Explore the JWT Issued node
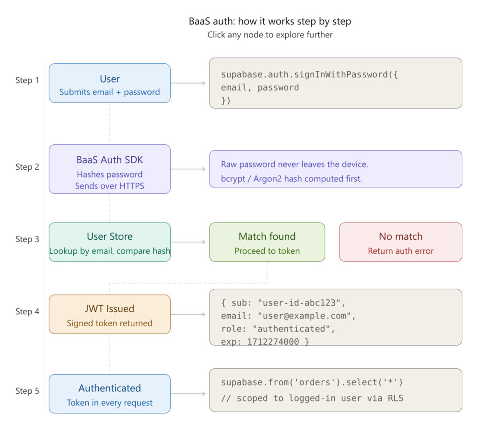 tap(110, 314)
